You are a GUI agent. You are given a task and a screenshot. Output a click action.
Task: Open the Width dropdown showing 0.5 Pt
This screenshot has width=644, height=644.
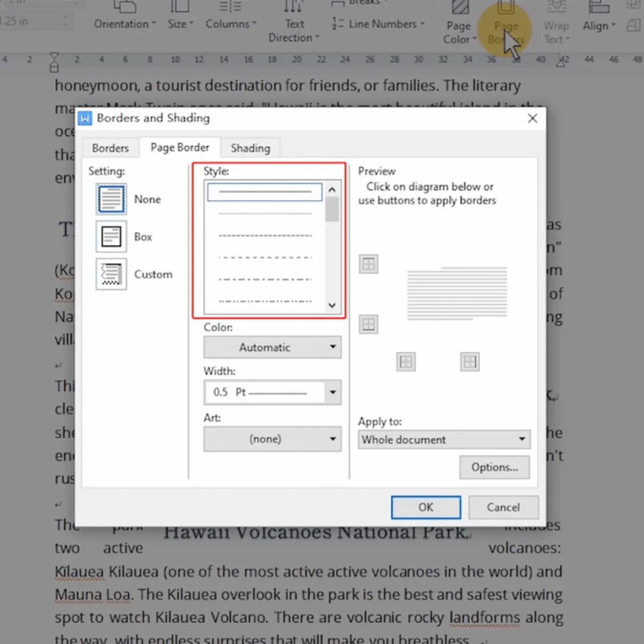pyautogui.click(x=273, y=392)
